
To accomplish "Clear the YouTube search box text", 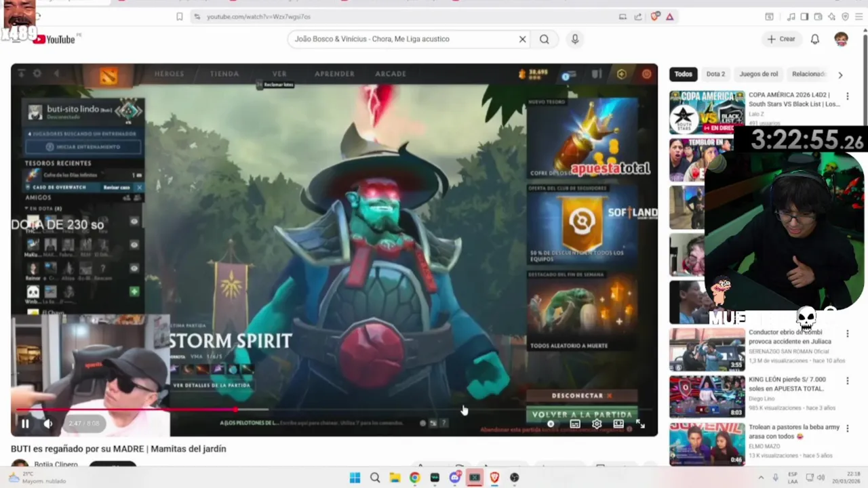I will pyautogui.click(x=522, y=39).
